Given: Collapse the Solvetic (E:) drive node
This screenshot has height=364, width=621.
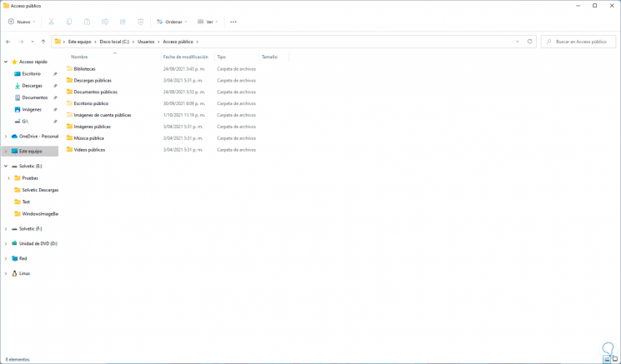Looking at the screenshot, I should click(x=6, y=167).
